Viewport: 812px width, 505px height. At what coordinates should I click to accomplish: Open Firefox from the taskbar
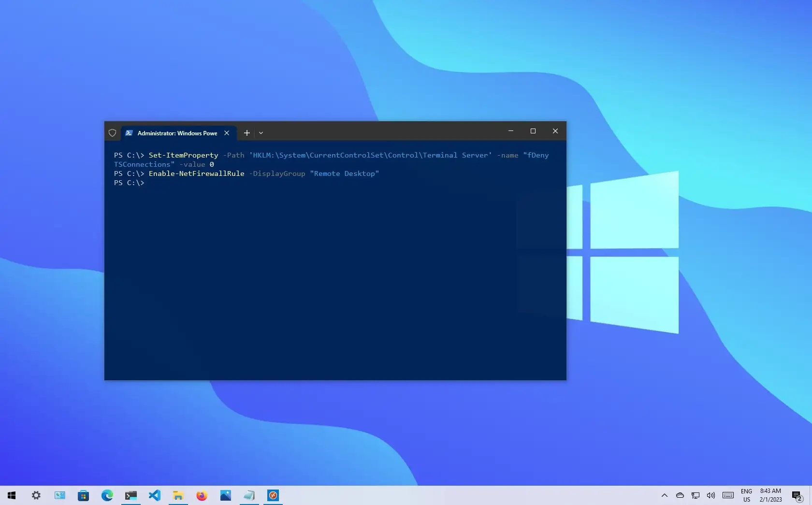pyautogui.click(x=202, y=495)
